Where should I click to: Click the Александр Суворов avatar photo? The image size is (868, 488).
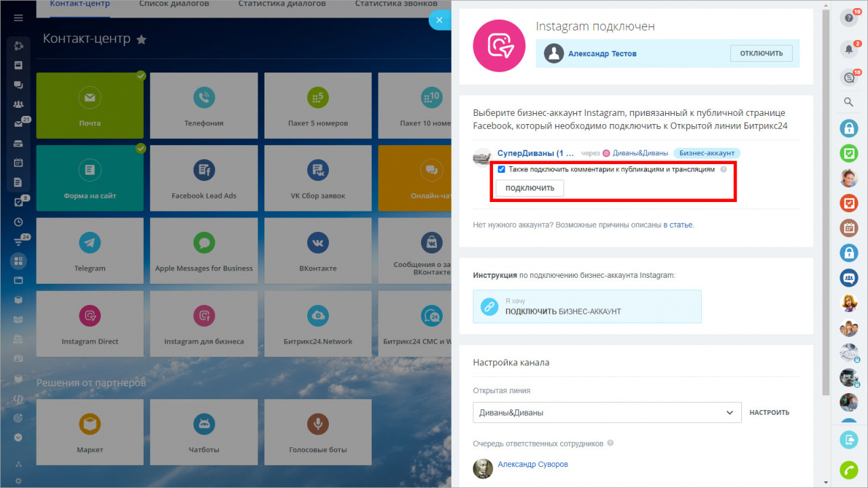[x=483, y=468]
